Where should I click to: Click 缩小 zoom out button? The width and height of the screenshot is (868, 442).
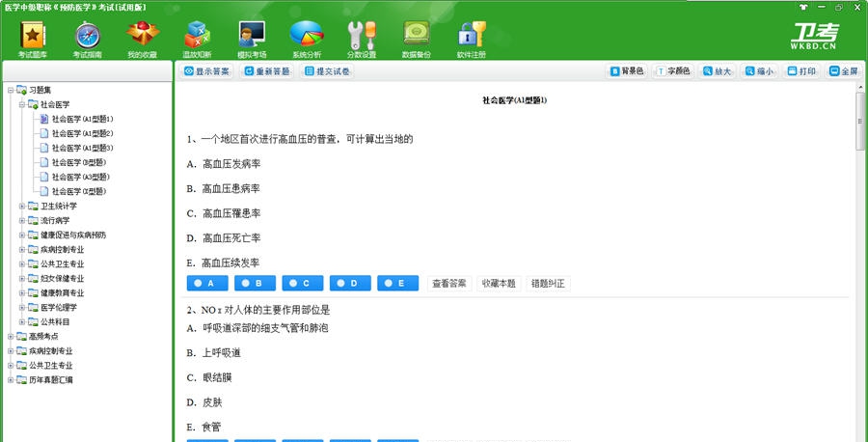pos(759,71)
